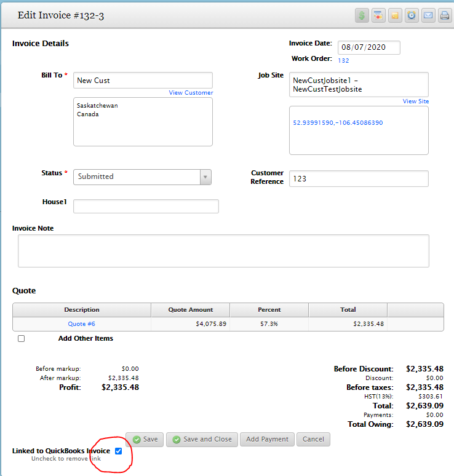The height and width of the screenshot is (476, 454).
Task: Tick the Add Other Items checkbox
Action: tap(22, 338)
